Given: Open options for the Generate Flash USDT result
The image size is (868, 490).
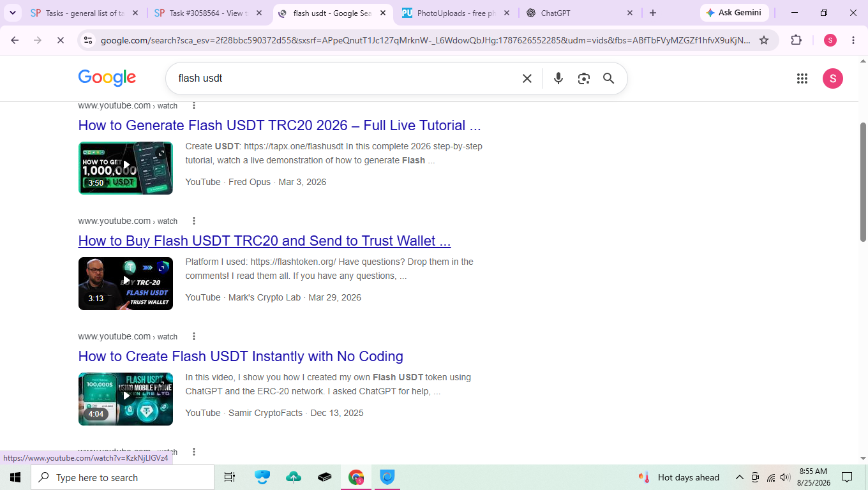Looking at the screenshot, I should (x=194, y=105).
